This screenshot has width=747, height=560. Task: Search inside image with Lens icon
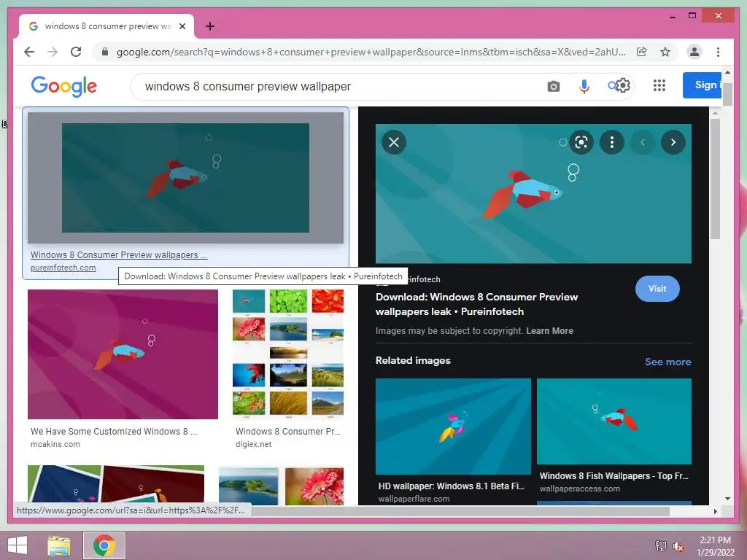[x=581, y=142]
